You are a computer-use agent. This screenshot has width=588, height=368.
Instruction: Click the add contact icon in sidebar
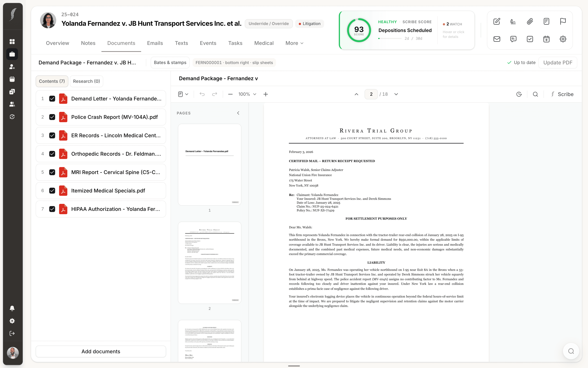click(12, 67)
